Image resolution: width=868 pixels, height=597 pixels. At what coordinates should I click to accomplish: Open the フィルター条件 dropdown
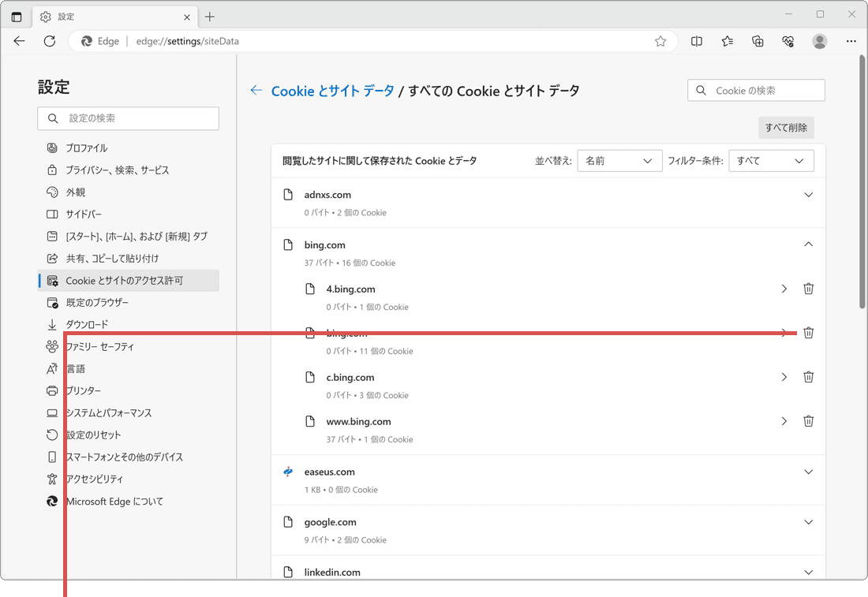(771, 160)
